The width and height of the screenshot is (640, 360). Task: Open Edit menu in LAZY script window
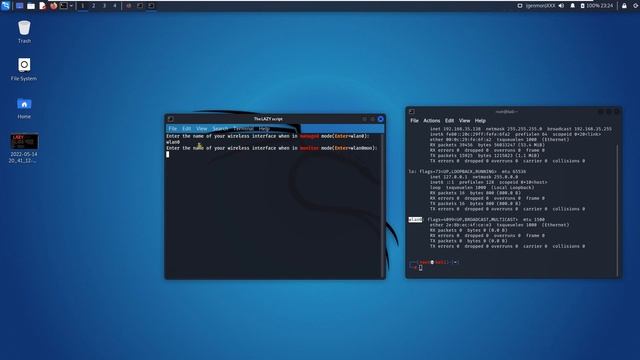point(187,129)
